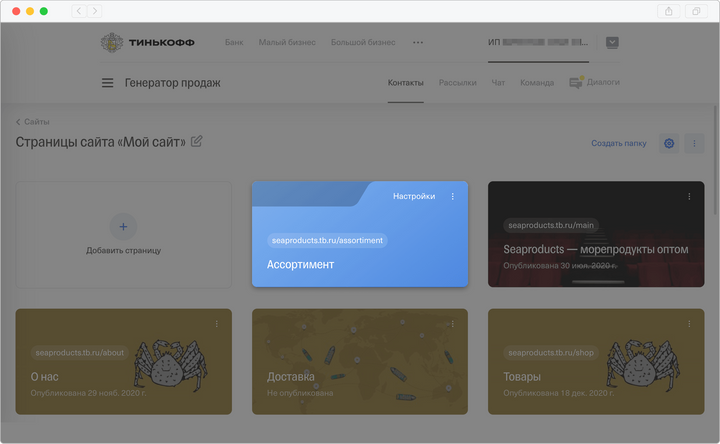
Task: Click the browser share icon
Action: (668, 11)
